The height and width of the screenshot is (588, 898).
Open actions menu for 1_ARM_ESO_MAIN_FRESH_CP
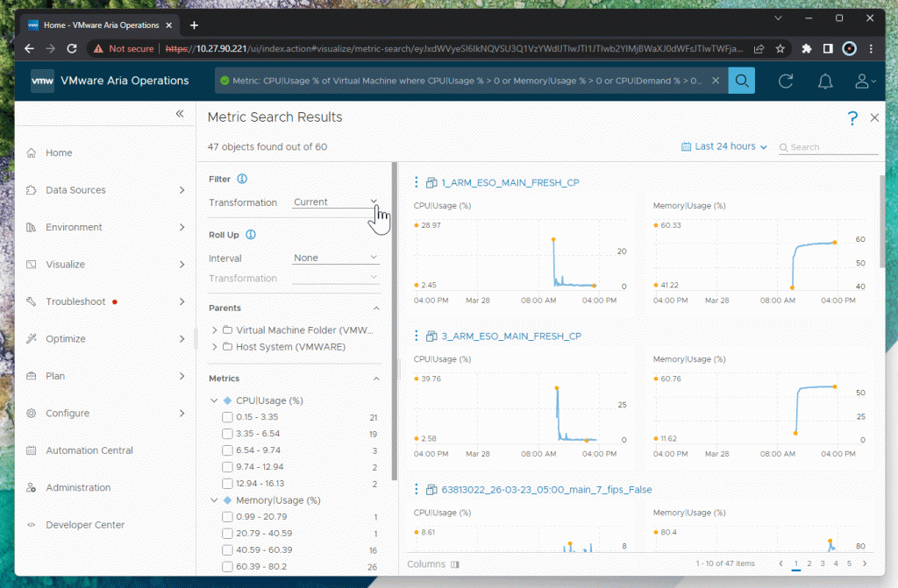(416, 182)
